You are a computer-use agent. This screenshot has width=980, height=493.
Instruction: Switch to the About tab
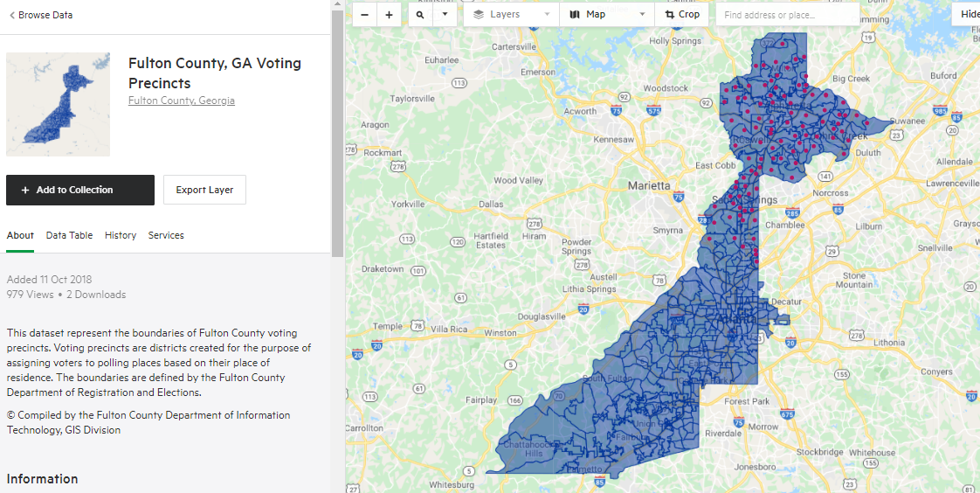20,235
